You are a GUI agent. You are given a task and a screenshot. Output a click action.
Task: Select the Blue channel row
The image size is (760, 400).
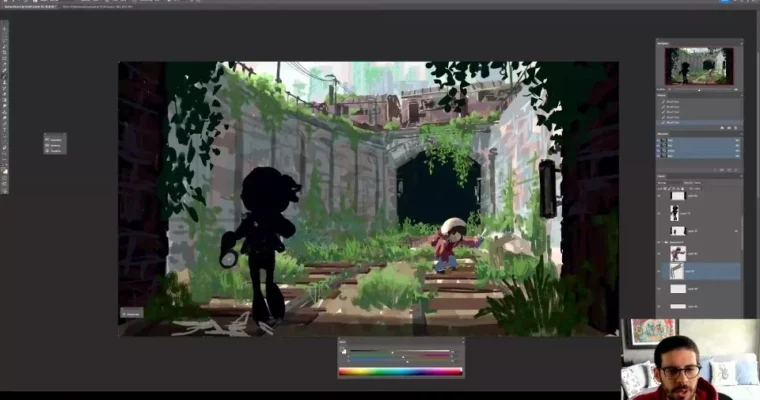(x=699, y=156)
